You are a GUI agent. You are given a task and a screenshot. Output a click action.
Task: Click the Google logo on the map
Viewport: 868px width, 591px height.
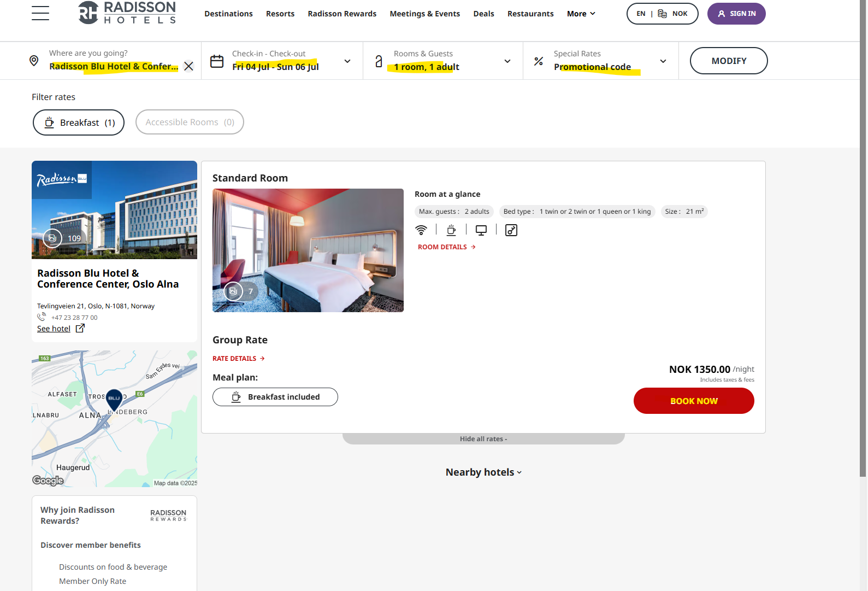48,480
